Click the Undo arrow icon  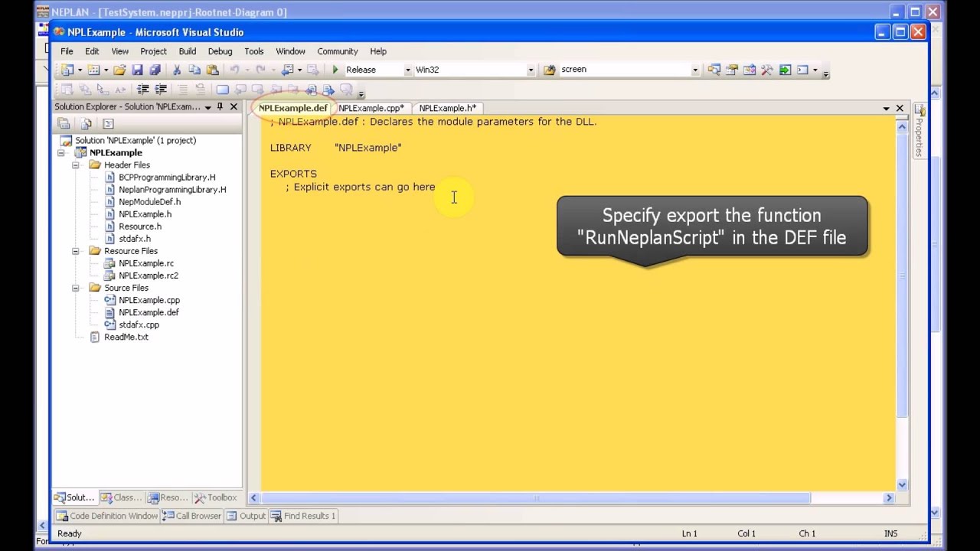(x=234, y=70)
